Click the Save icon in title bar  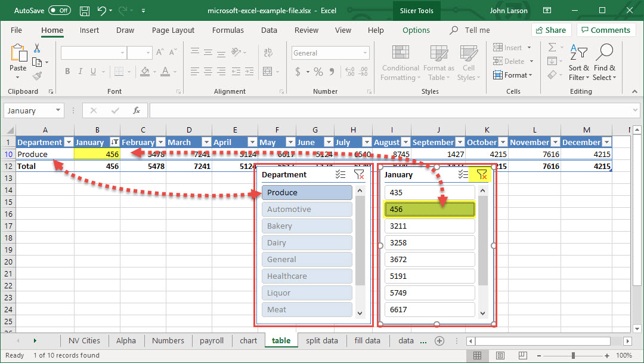(x=85, y=11)
